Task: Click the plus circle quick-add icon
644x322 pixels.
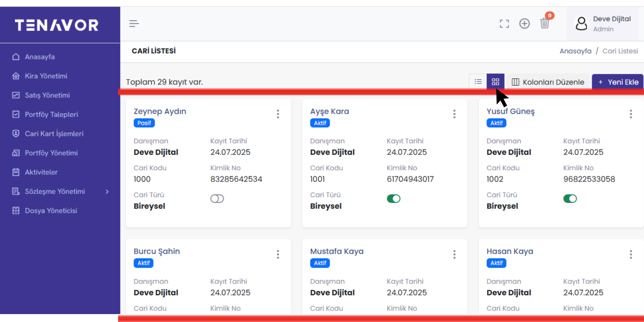Action: [524, 24]
